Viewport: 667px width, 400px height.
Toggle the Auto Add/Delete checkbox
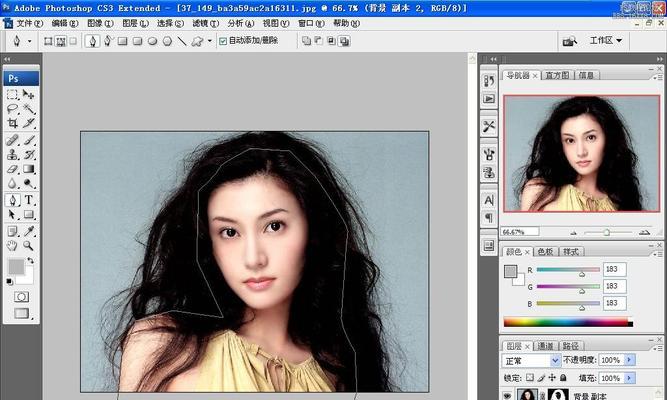point(223,41)
